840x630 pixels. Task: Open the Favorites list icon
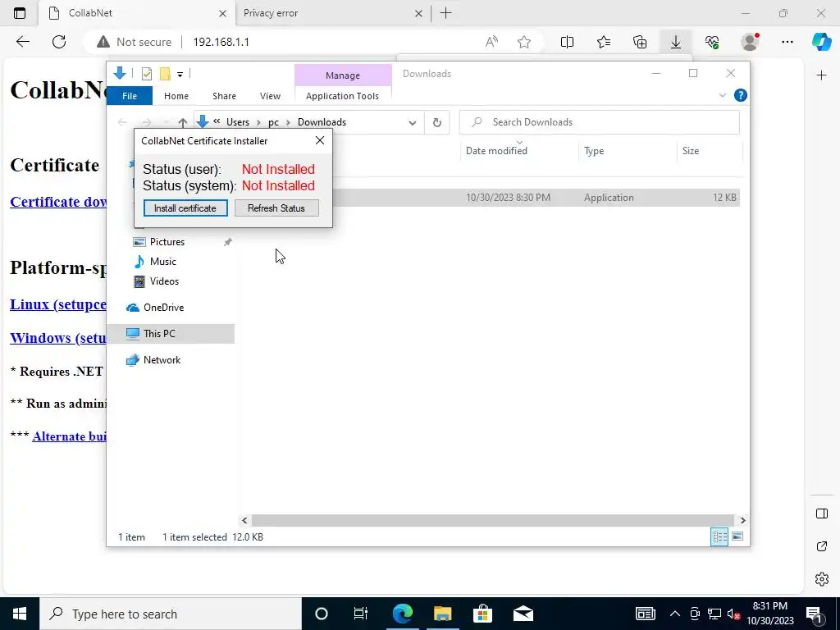pos(603,42)
